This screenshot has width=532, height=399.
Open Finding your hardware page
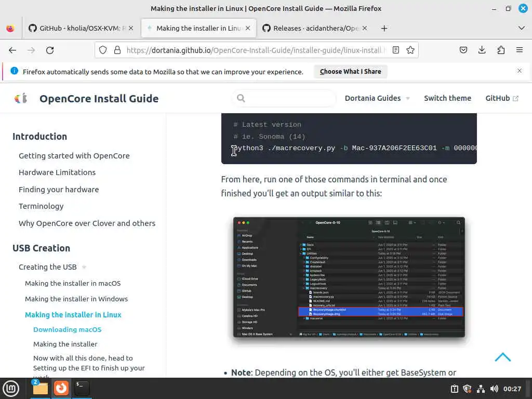(x=59, y=189)
